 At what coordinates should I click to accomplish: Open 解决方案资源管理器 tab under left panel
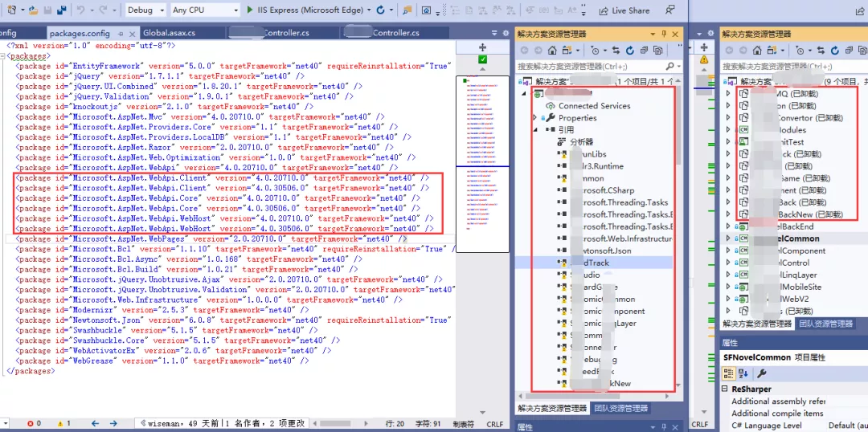(x=552, y=408)
